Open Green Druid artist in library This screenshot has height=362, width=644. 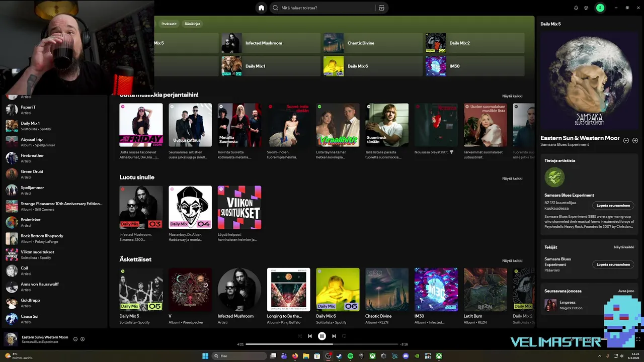click(54, 174)
